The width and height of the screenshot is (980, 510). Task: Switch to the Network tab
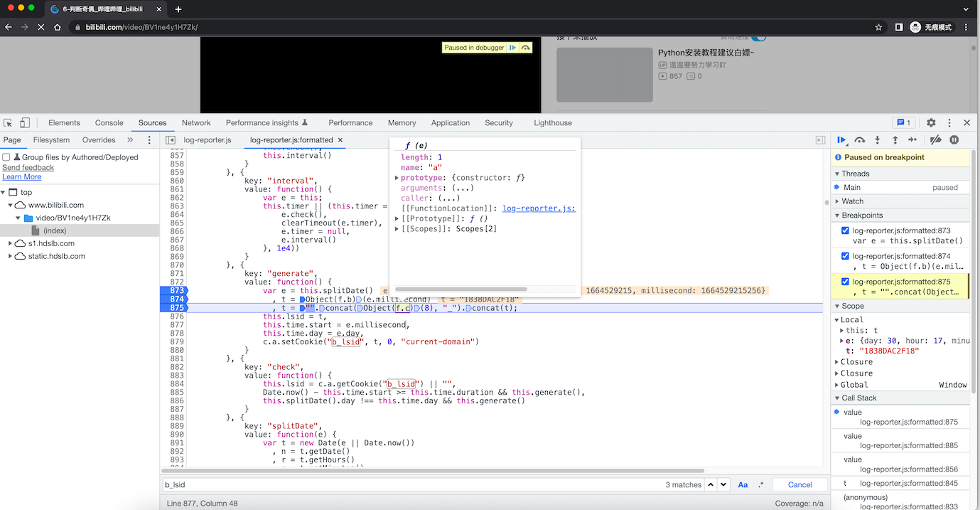coord(195,123)
